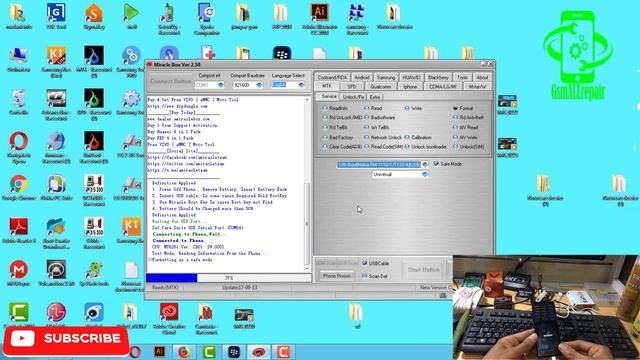Switch to green Camtasia in the taskbar
This screenshot has width=640, height=360.
coord(209,352)
